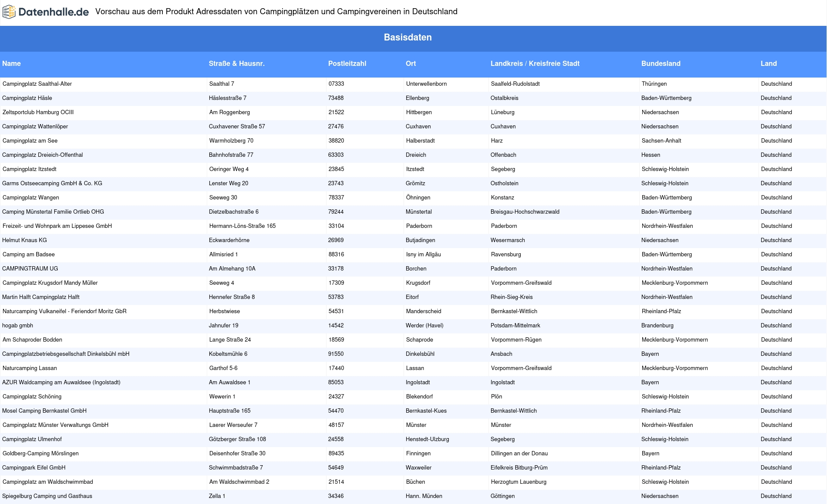Click address Garthof 5-6

click(223, 368)
